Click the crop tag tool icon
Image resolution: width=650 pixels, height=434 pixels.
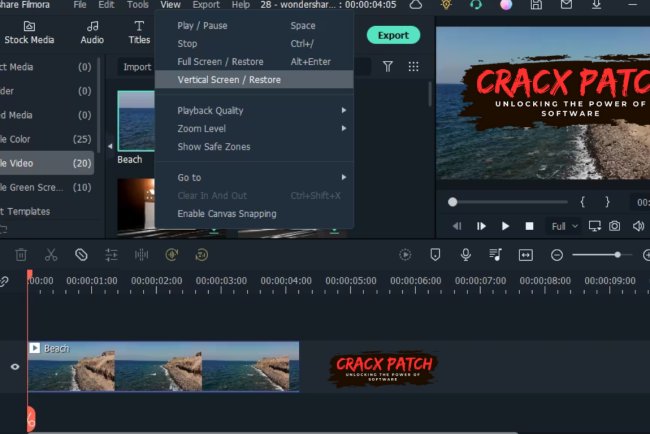tap(81, 255)
